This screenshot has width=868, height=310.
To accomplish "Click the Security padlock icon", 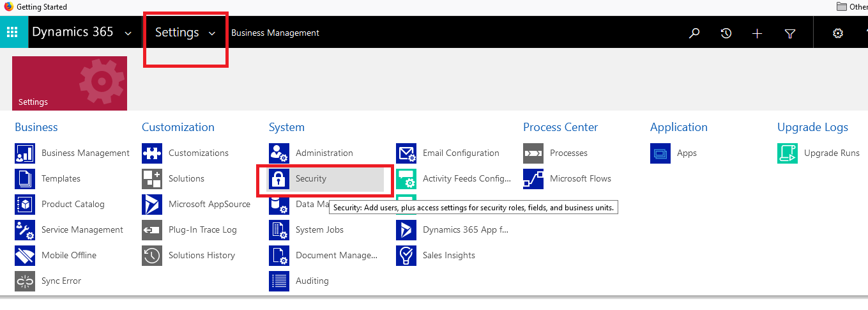I will click(279, 179).
